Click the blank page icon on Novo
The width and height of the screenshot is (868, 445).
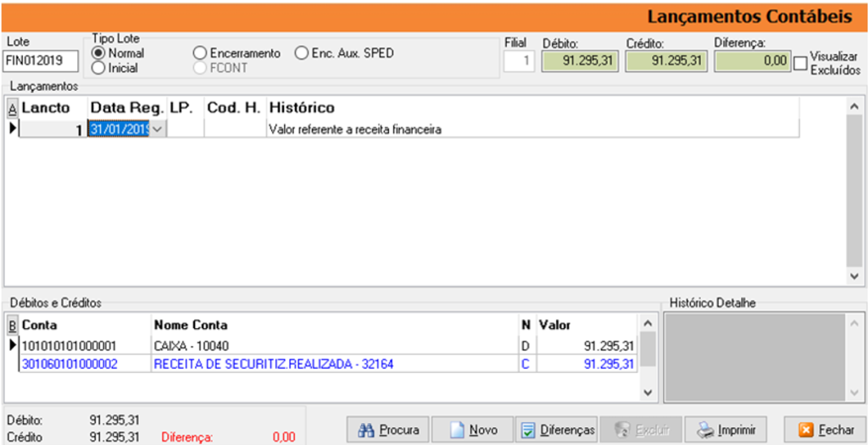(457, 430)
